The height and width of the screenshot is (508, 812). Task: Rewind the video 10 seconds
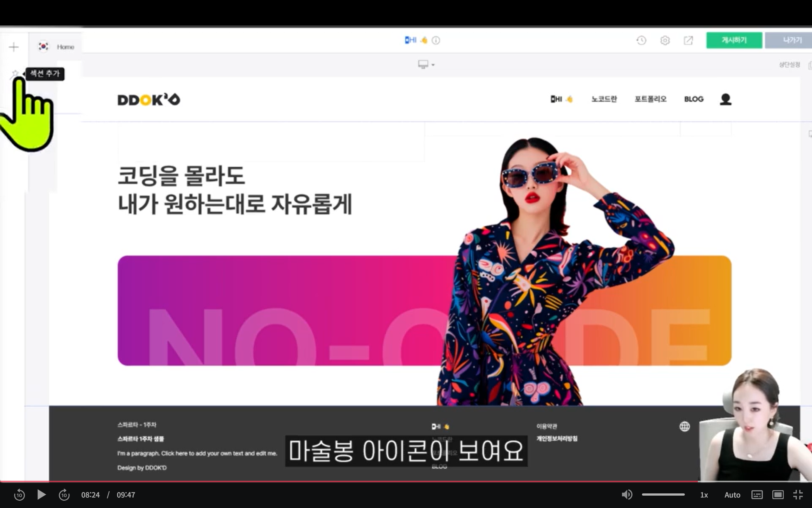point(19,495)
